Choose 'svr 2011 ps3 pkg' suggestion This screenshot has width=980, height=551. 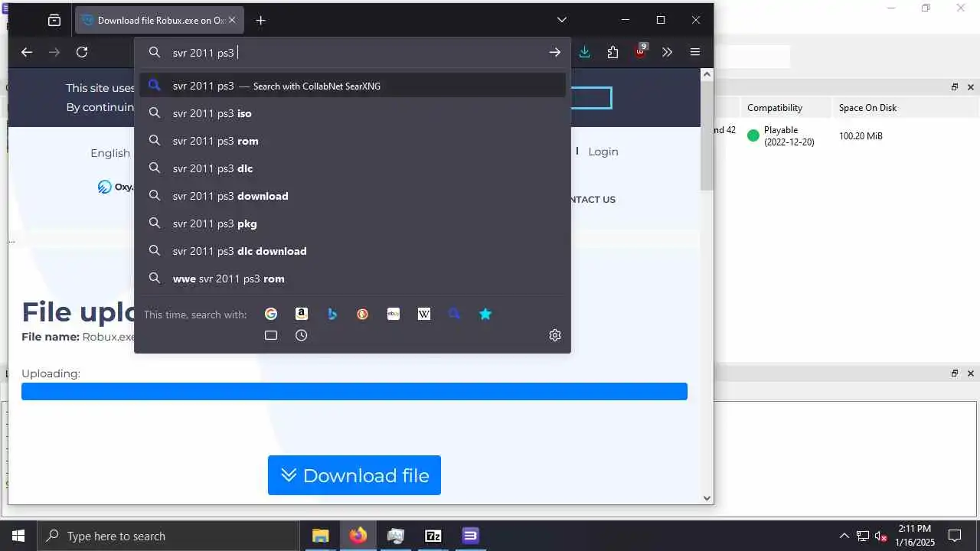tap(352, 223)
